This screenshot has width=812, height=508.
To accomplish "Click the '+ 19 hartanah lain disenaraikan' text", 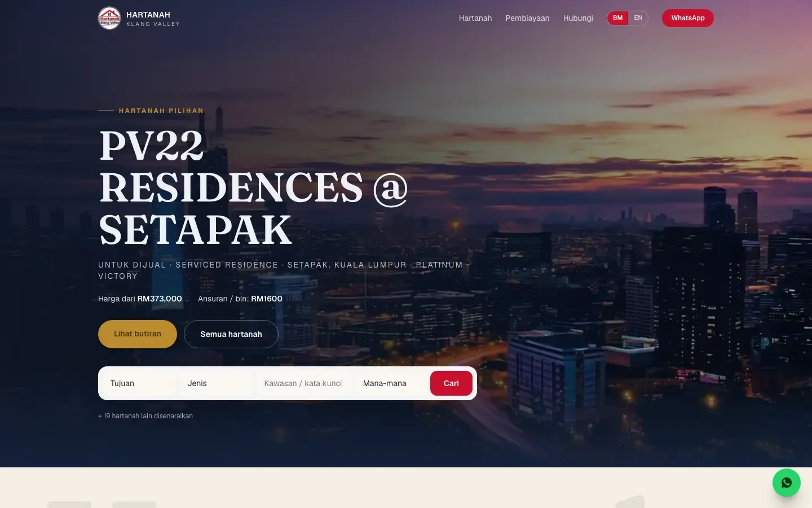I will [x=145, y=416].
